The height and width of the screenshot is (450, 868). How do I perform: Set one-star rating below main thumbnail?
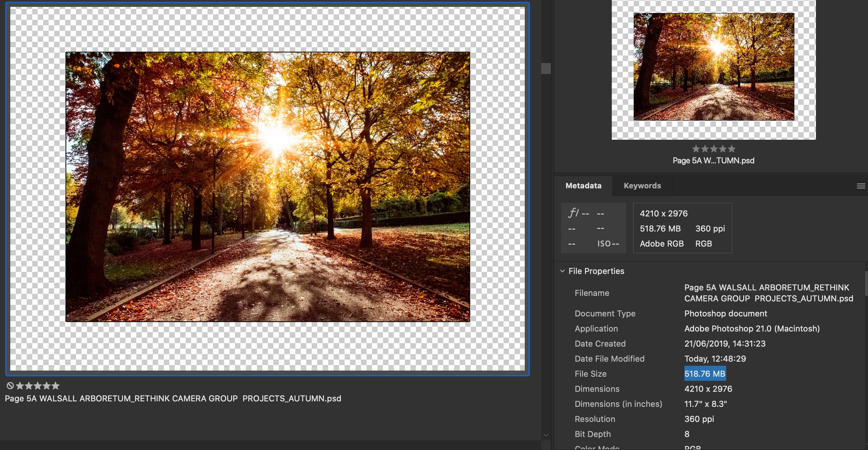20,386
